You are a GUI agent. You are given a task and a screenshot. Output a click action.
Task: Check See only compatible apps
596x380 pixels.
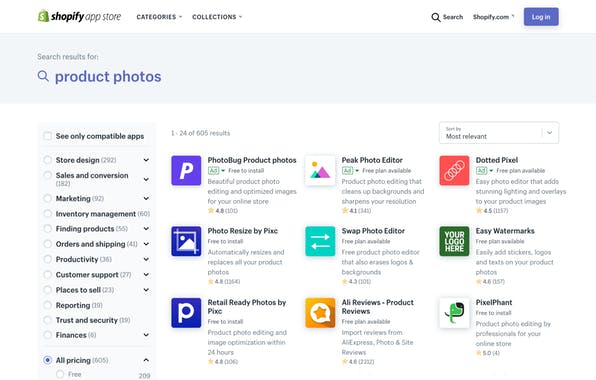point(48,136)
